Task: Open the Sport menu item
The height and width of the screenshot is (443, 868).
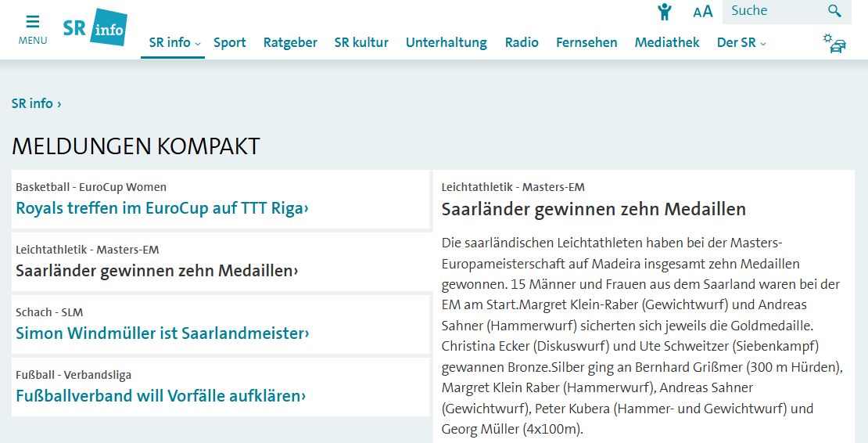Action: pyautogui.click(x=230, y=43)
